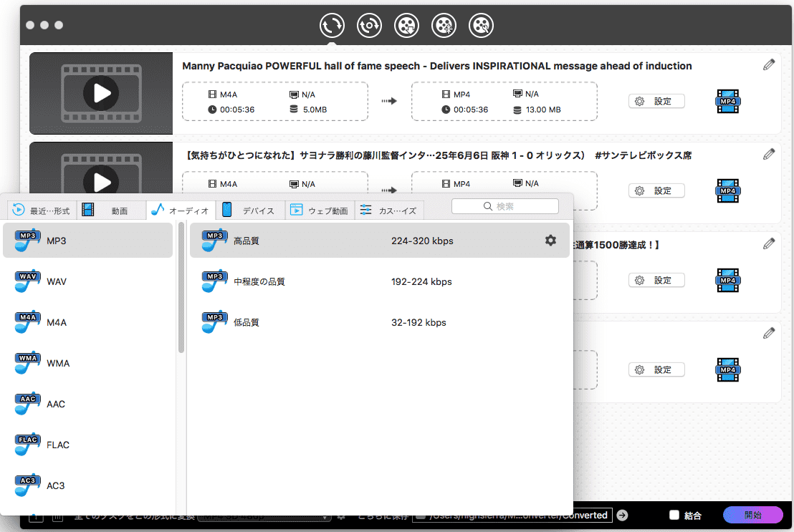The width and height of the screenshot is (794, 532).
Task: Click 設定 button on the last task row
Action: [656, 370]
